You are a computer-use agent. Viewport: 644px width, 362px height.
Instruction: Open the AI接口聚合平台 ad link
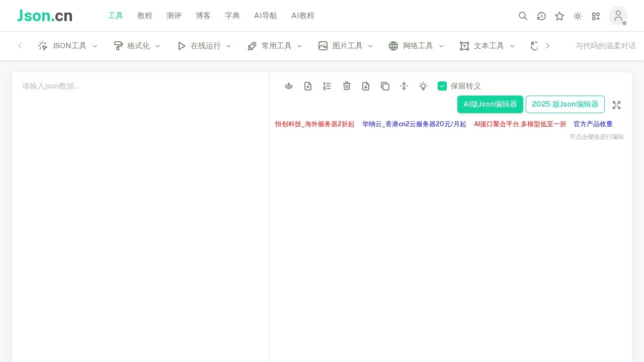[520, 124]
